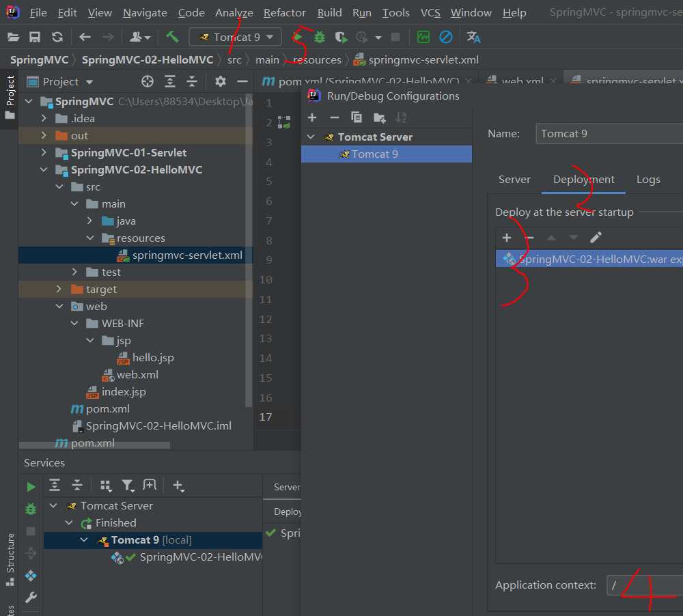Open the Tomcat 9 run configuration dropdown

tap(236, 37)
